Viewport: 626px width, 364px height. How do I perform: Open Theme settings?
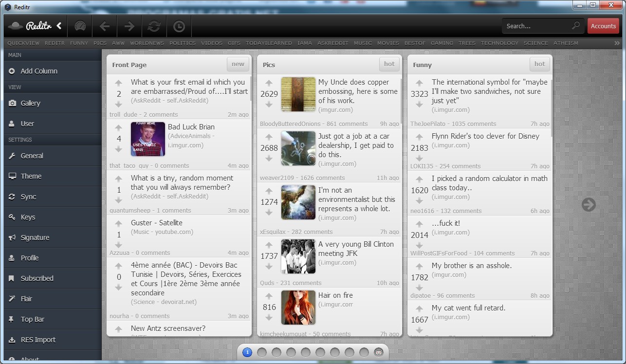[53, 176]
